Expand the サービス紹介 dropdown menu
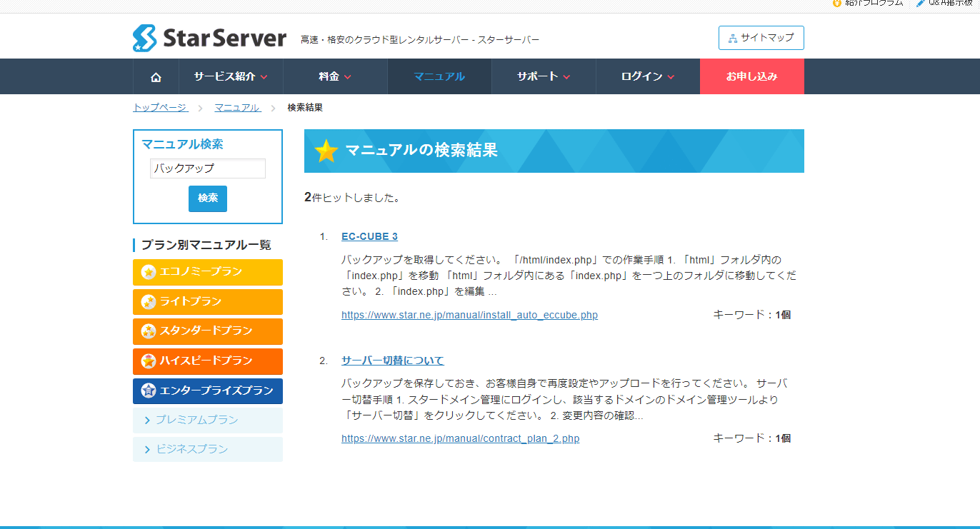The width and height of the screenshot is (980, 529). tap(230, 77)
